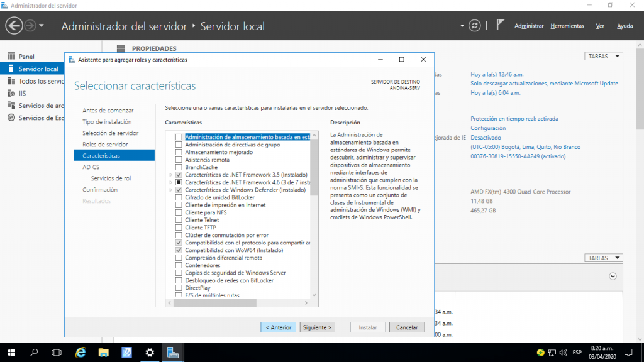Screen dimensions: 644x362
Task: Tick the Cliente Telnet checkbox
Action: pos(179,220)
